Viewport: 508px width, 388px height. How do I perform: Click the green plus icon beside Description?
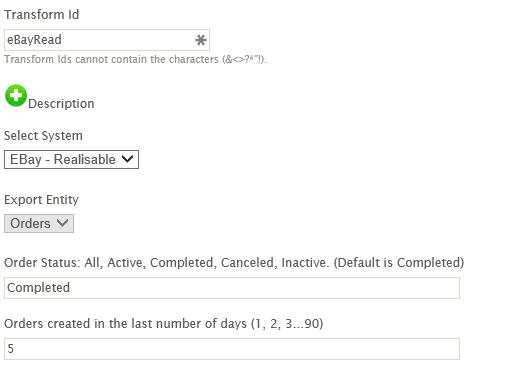coord(16,96)
